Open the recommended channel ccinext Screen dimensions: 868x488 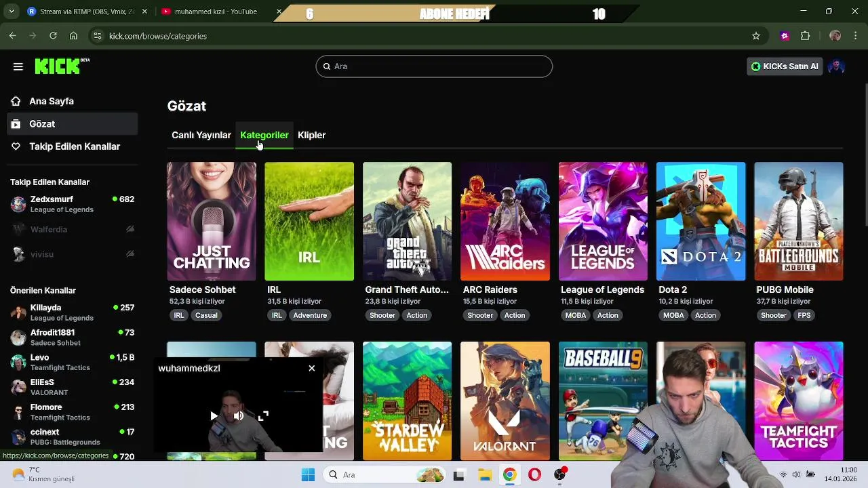pos(72,436)
